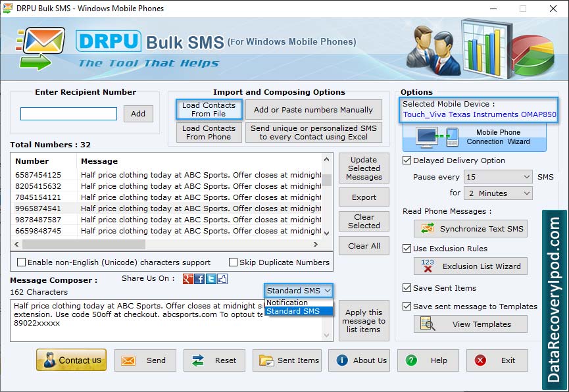
Task: Choose Notification from the dropdown list
Action: (299, 303)
